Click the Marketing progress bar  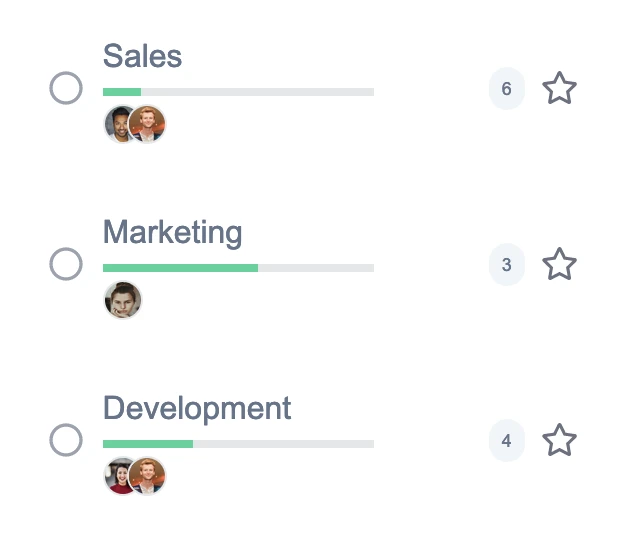[x=238, y=268]
